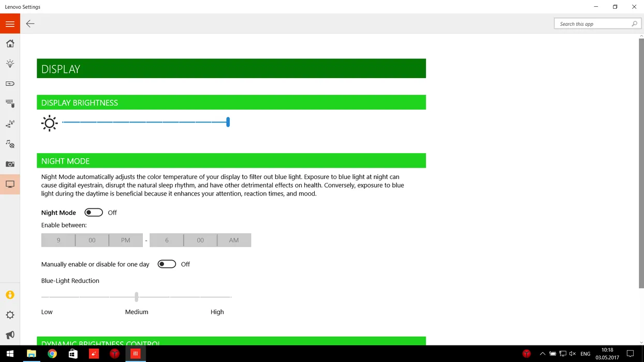Open Google Chrome from the taskbar
Screen dimensions: 644x362
tap(52, 354)
